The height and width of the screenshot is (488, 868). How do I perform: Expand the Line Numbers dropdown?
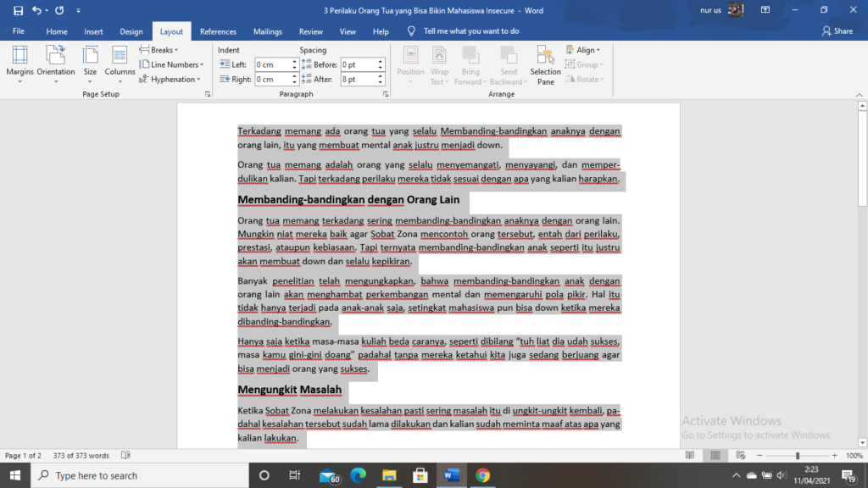coord(171,64)
